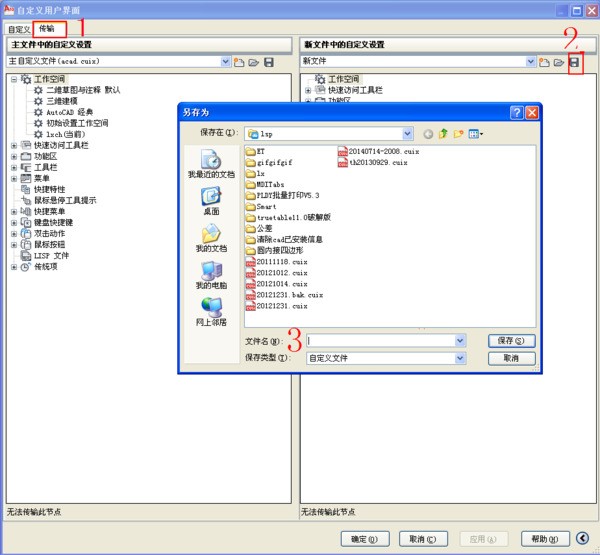The width and height of the screenshot is (600, 555).
Task: Expand 键盘快捷键 node
Action: tap(14, 223)
